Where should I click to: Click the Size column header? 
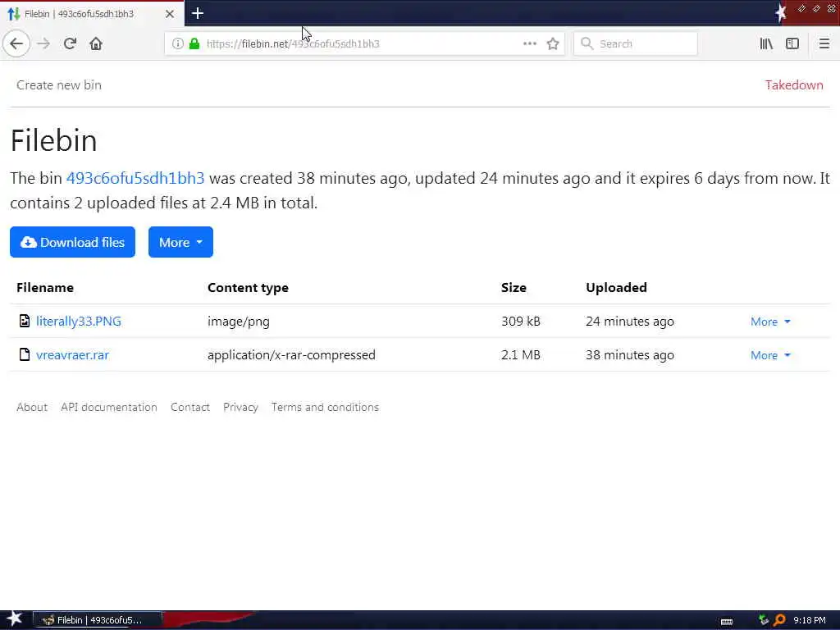[514, 288]
